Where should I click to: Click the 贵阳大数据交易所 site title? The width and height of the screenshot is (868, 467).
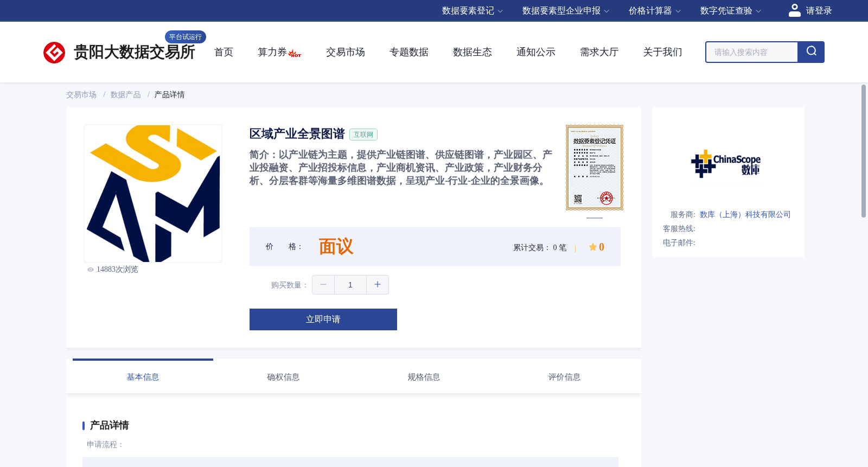coord(135,52)
